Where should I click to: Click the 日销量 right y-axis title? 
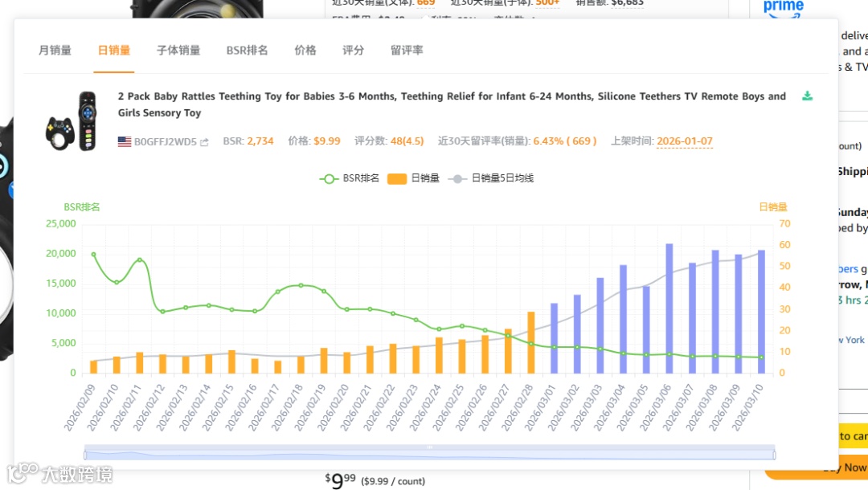click(773, 206)
